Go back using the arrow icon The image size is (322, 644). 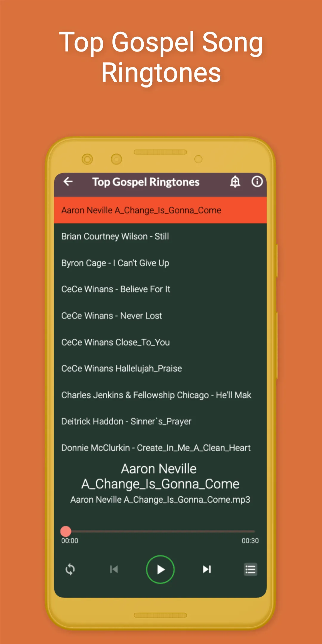tap(68, 181)
